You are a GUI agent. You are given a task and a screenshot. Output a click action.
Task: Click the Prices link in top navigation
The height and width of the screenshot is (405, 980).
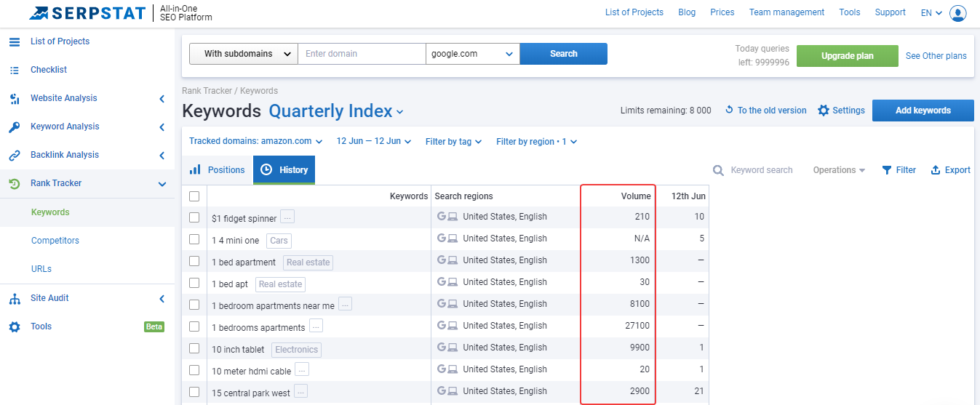pos(722,12)
